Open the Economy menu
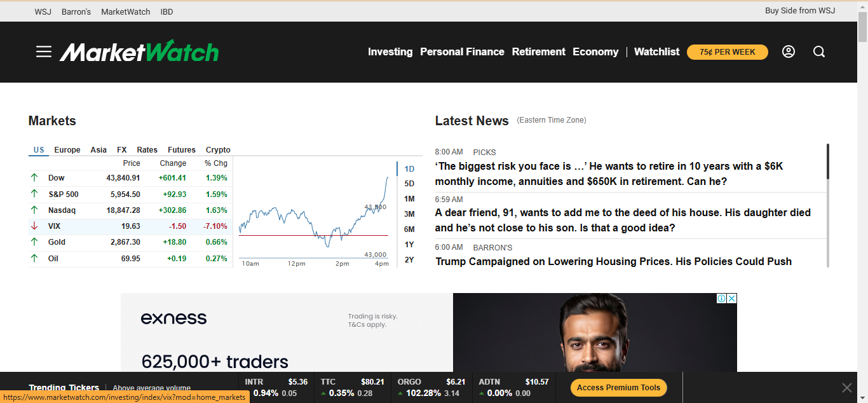868x403 pixels. (595, 52)
